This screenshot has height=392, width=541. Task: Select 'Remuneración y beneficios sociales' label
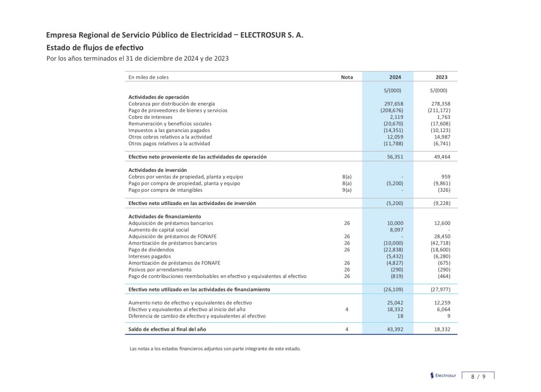(x=170, y=124)
